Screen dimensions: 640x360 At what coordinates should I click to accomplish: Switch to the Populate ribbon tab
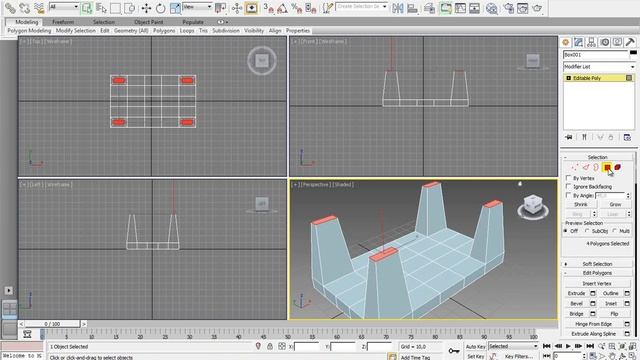coord(193,22)
